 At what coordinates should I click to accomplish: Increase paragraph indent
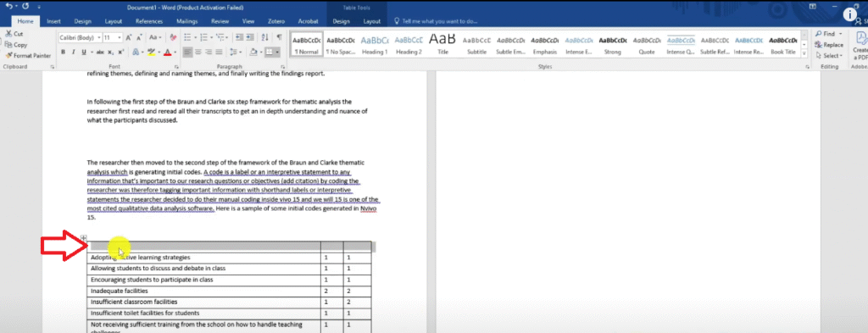[x=251, y=37]
